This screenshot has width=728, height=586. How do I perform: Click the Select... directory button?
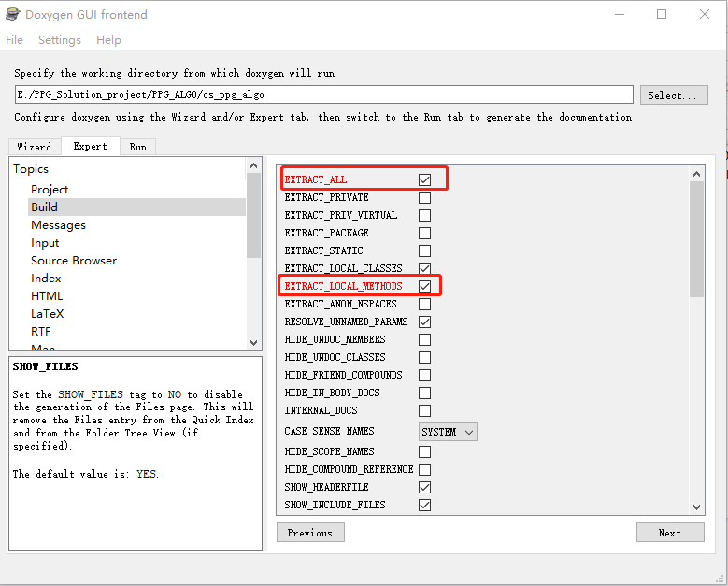click(674, 95)
